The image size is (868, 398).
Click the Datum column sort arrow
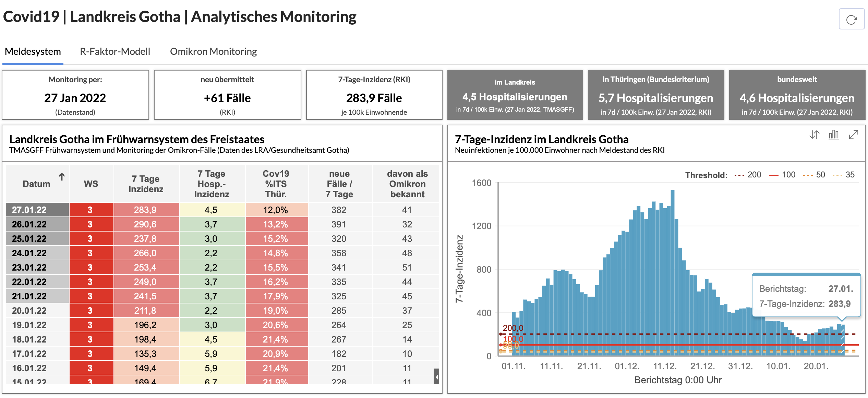pos(62,177)
